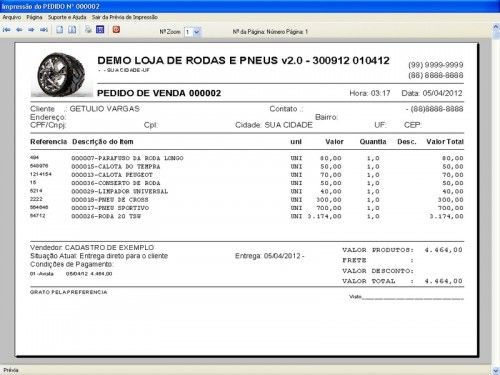This screenshot has height=375, width=500.
Task: Click the printer icon in toolbar
Action: [88, 29]
